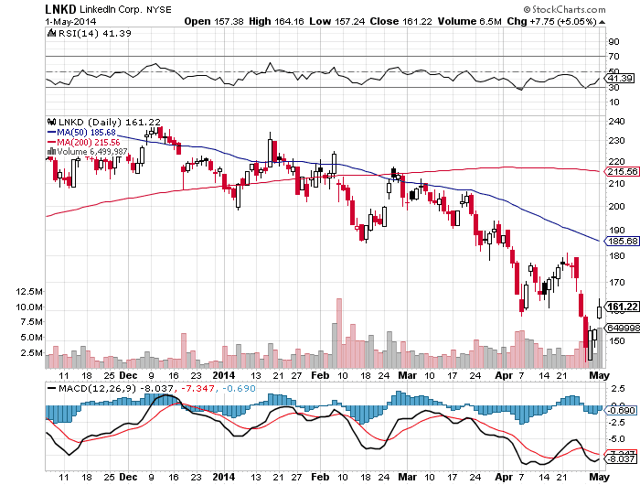Click the May label under MACD panel
Viewport: 640px width, 485px height.
(599, 477)
